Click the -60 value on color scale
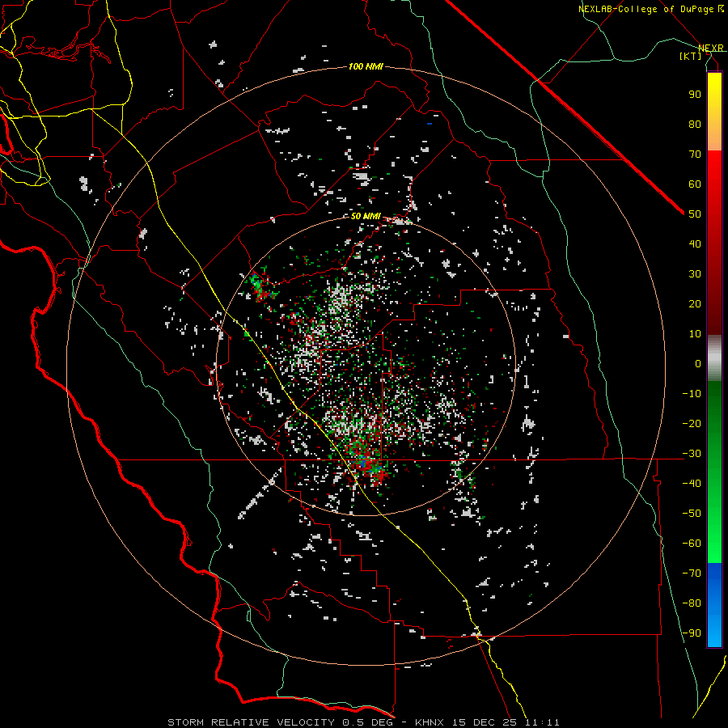This screenshot has height=728, width=728. 692,544
